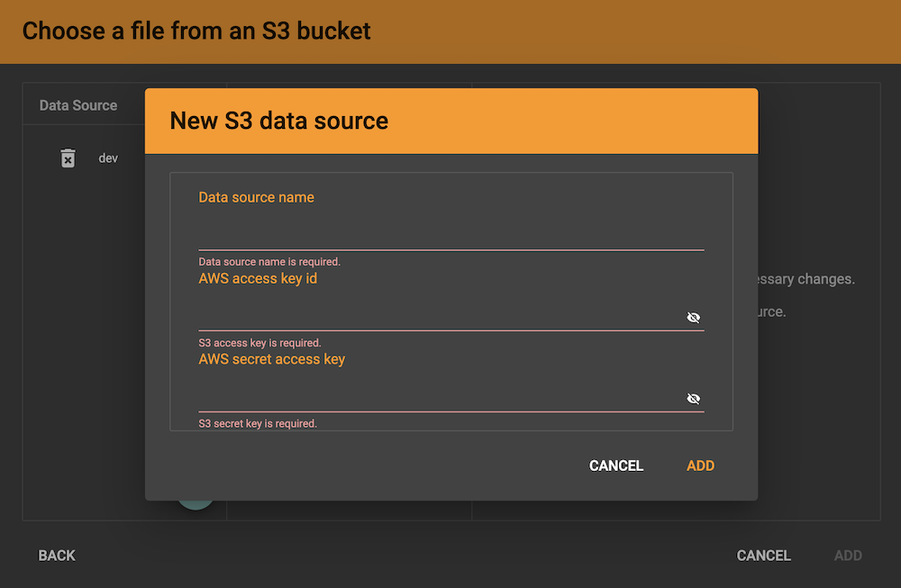Click the Data source name label
The height and width of the screenshot is (588, 901).
point(257,197)
